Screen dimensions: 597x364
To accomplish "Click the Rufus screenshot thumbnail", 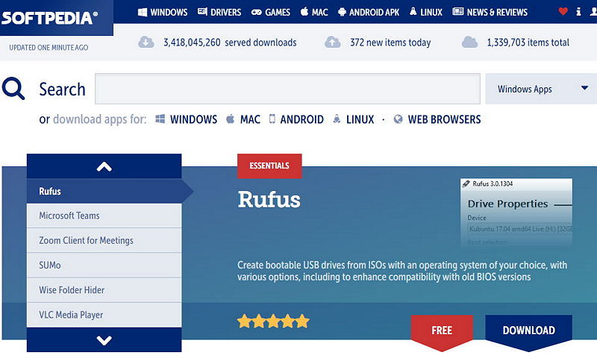I will [x=516, y=213].
